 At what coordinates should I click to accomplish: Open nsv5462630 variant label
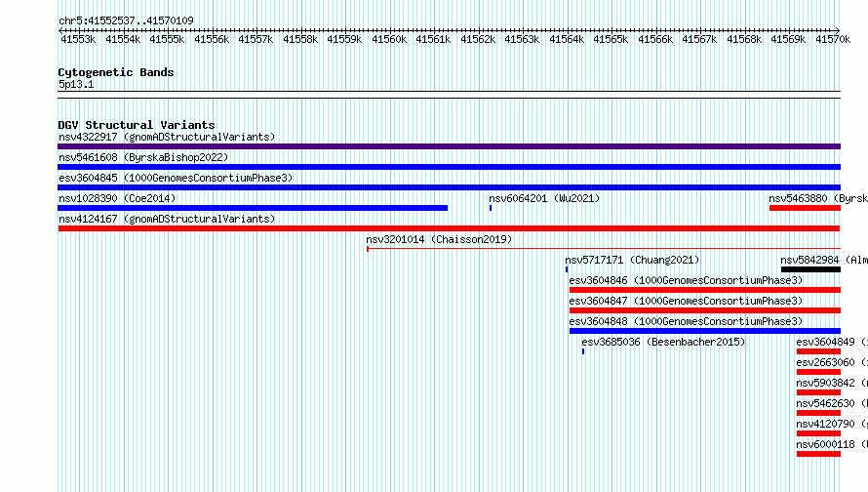[832, 403]
